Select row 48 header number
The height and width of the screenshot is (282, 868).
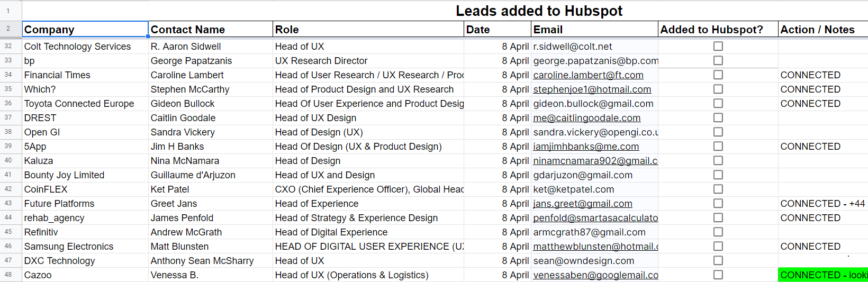(8, 275)
